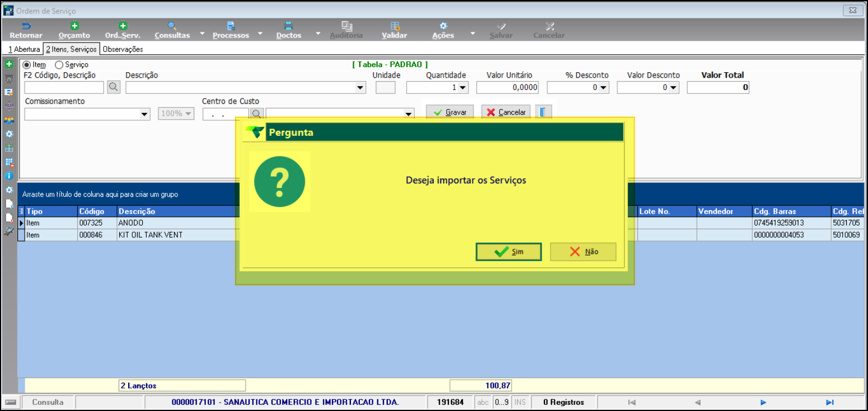Create a new Orçamto from toolbar
This screenshot has height=411, width=868.
(74, 30)
